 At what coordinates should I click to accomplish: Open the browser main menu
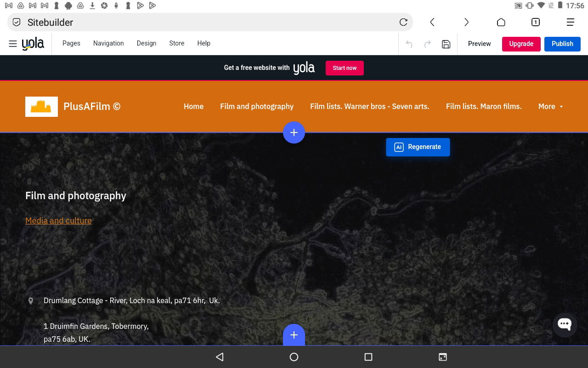(x=570, y=22)
